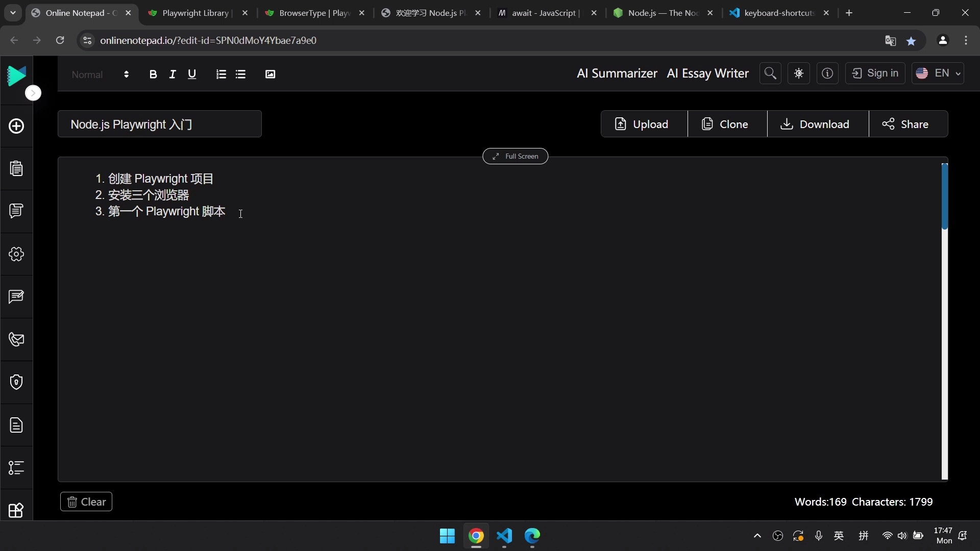Open the numbered-list sidebar icon

pyautogui.click(x=16, y=468)
